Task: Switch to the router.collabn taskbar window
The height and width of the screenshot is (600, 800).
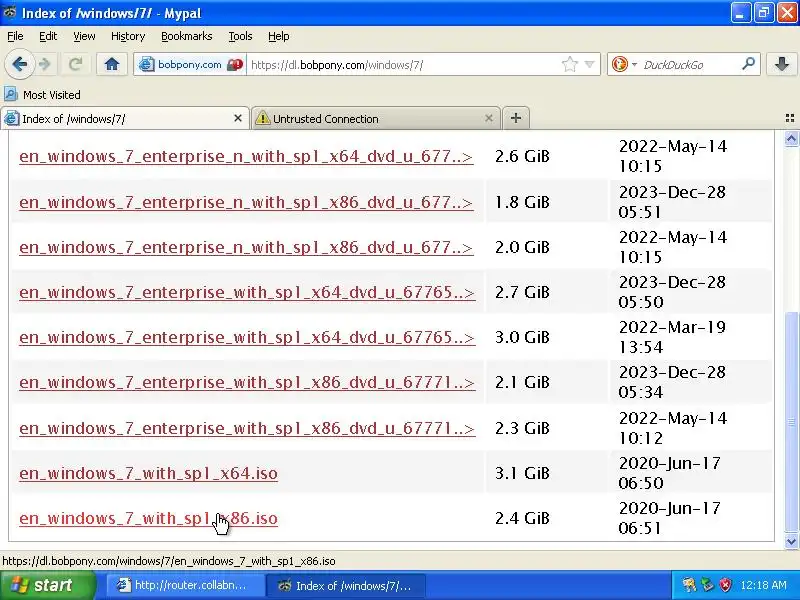Action: click(x=185, y=585)
